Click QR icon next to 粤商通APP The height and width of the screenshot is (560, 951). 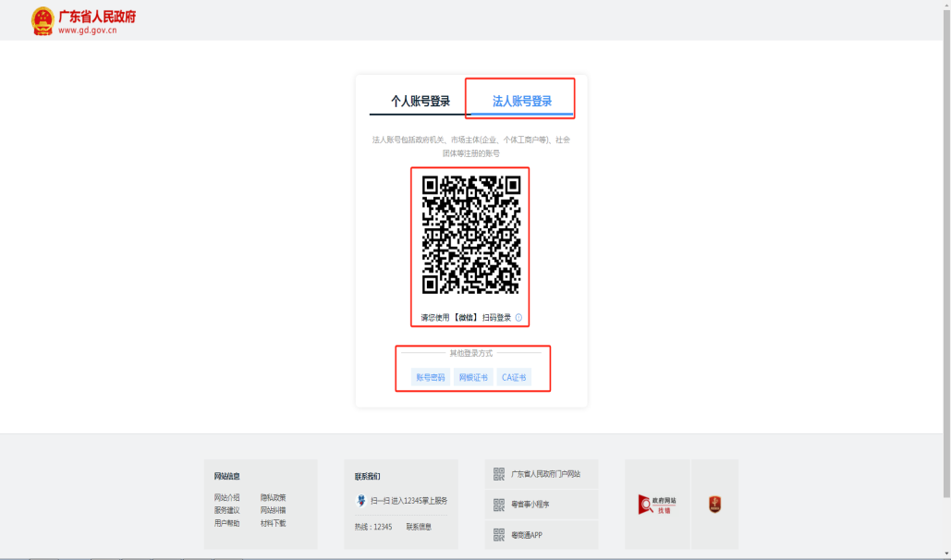tap(499, 535)
